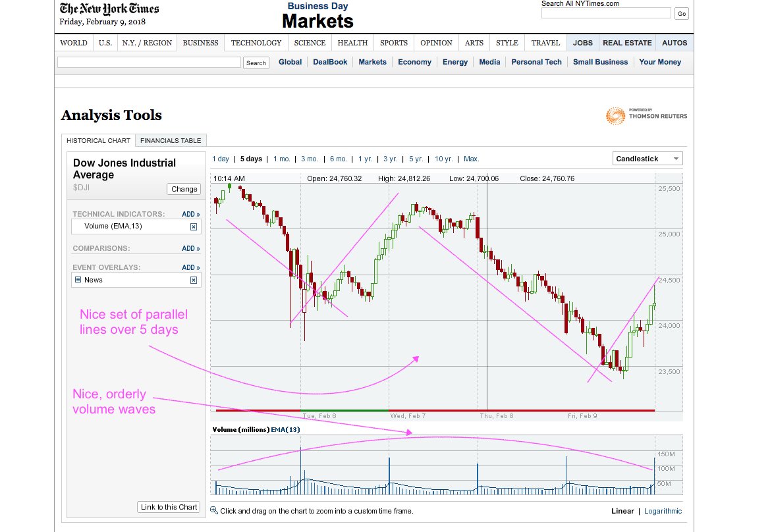
Task: Open the Jobs section
Action: pyautogui.click(x=582, y=43)
